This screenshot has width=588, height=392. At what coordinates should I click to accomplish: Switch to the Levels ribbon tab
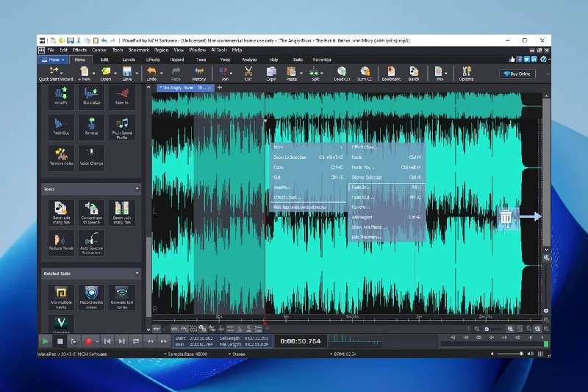129,60
